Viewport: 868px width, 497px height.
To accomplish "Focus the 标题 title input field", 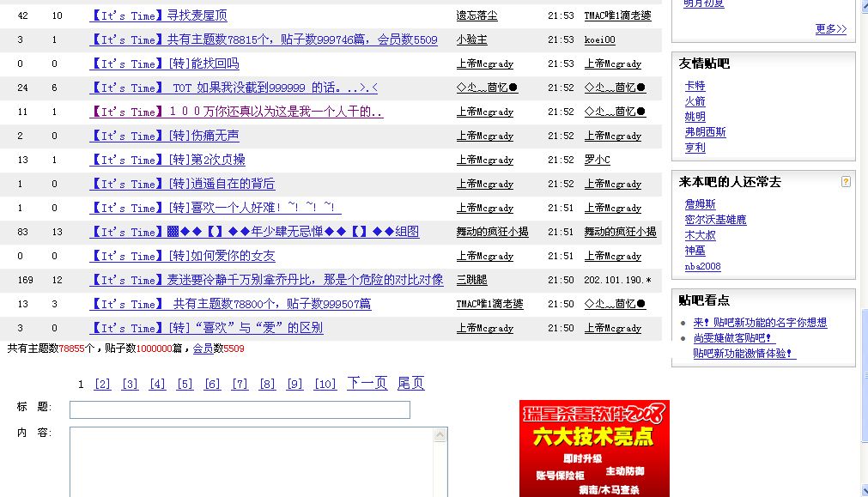I will pos(240,409).
